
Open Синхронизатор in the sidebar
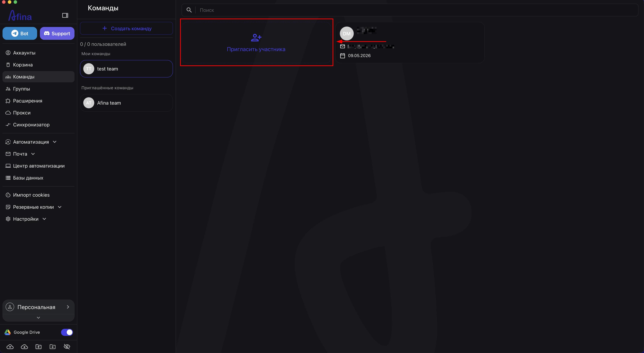39,125
